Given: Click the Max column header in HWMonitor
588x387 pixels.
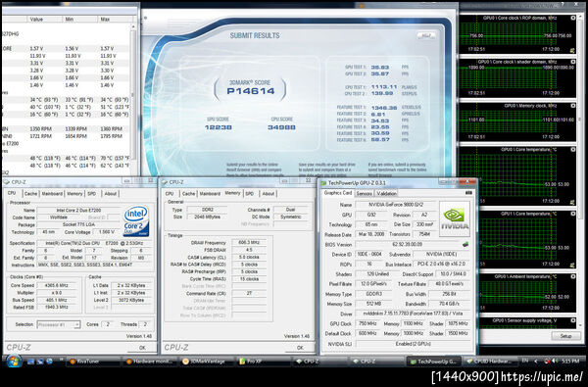Looking at the screenshot, I should point(114,20).
